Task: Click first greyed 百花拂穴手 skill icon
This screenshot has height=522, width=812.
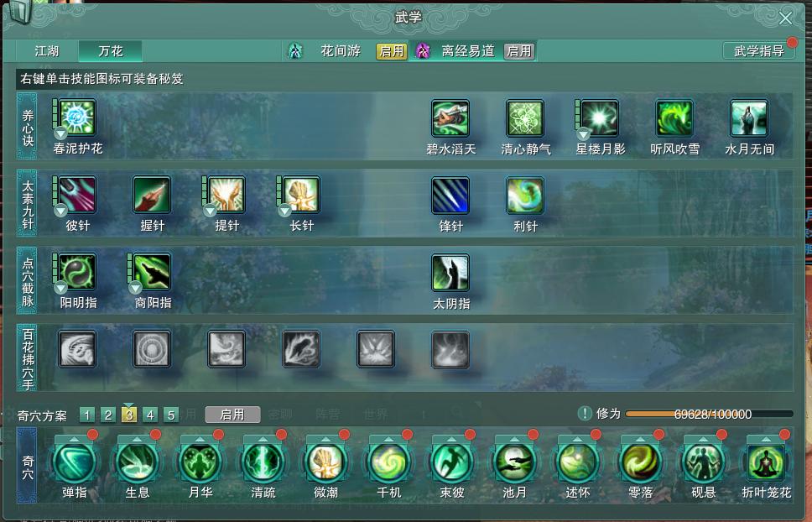Action: pyautogui.click(x=77, y=350)
